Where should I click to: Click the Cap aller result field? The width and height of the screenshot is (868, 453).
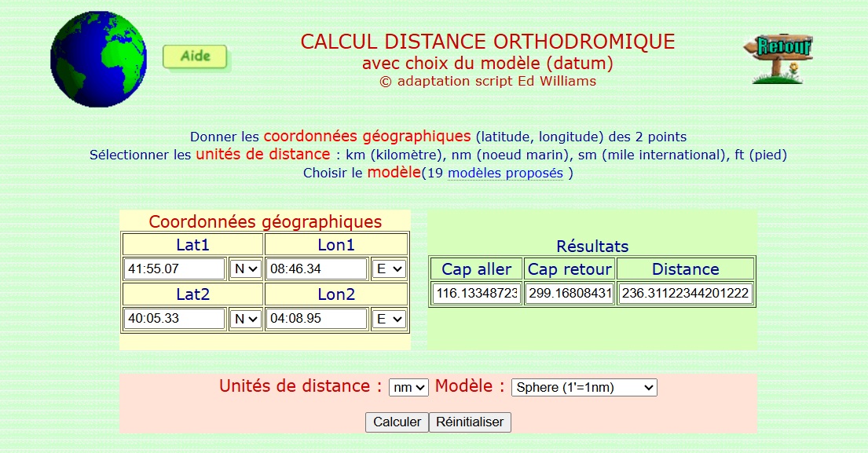475,293
